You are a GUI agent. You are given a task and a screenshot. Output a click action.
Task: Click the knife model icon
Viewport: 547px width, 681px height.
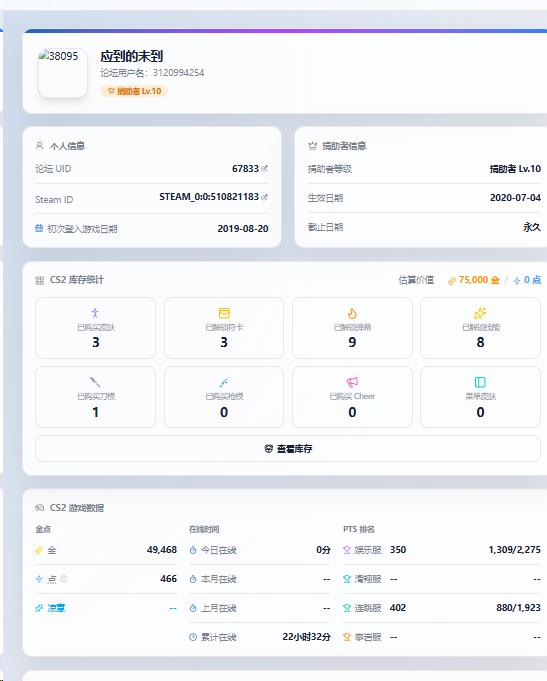tap(95, 382)
